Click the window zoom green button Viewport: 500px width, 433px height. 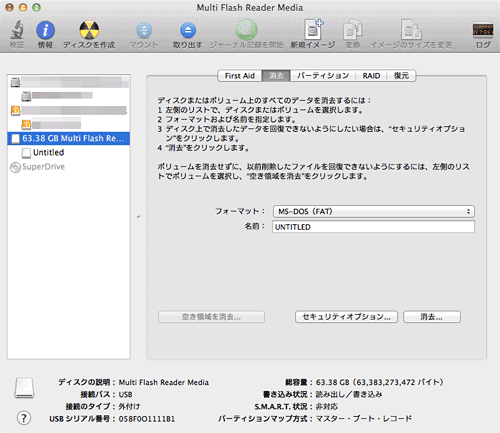click(x=37, y=7)
